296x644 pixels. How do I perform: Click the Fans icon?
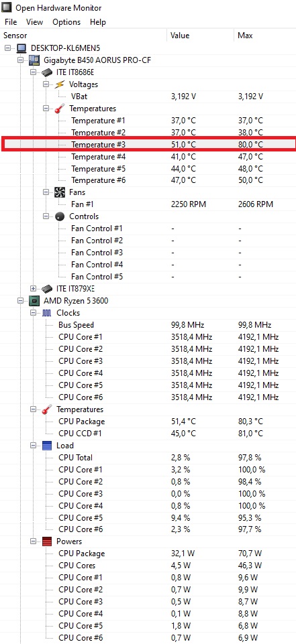pos(60,192)
